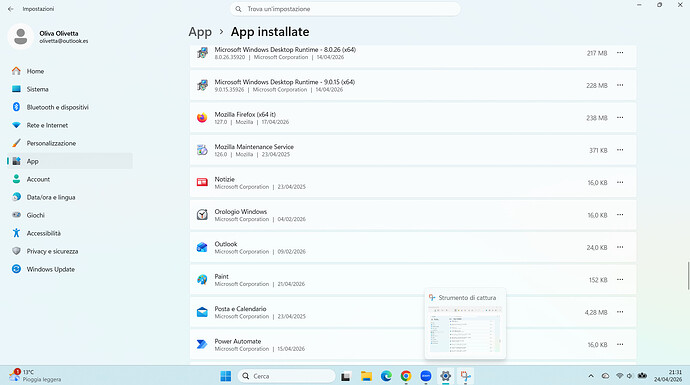Click the Notizie red app icon

pos(202,182)
